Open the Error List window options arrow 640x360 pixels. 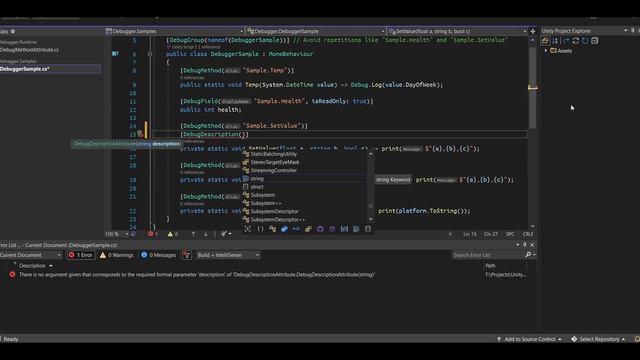[x=518, y=245]
